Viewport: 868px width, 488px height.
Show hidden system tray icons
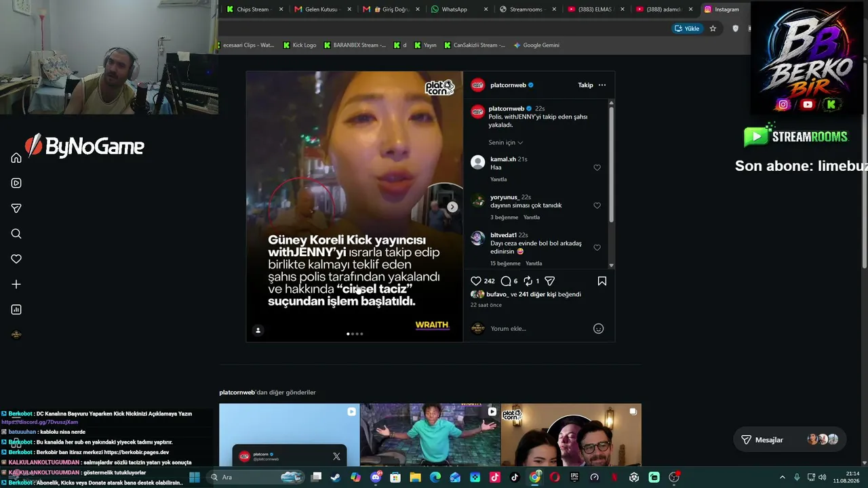(783, 477)
